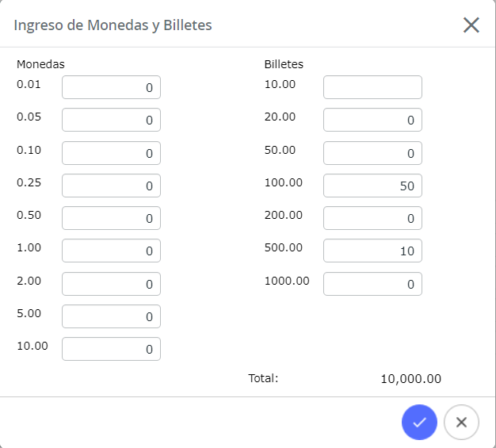Viewport: 496px width, 448px height.
Task: Select the 1.00 coin quantity field
Action: 112,251
